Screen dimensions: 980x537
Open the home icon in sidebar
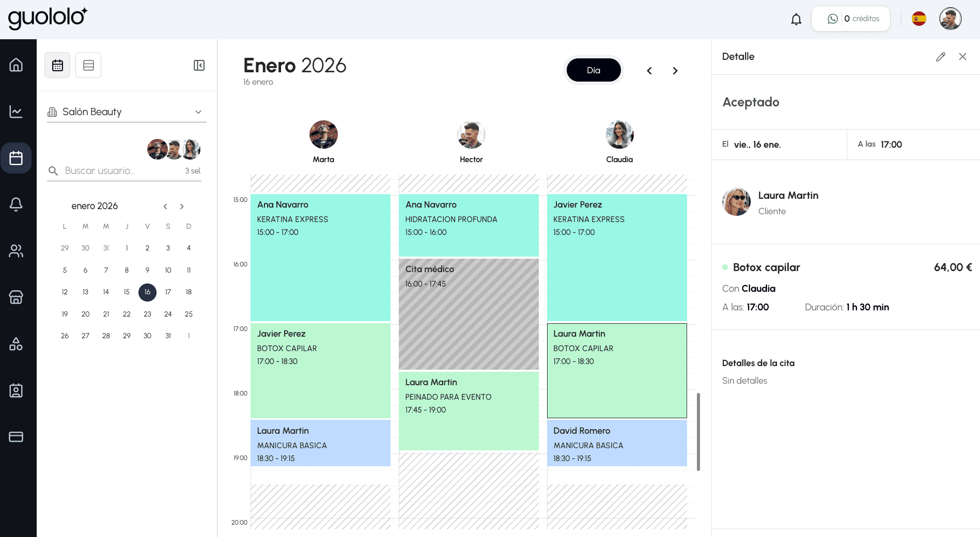(16, 65)
